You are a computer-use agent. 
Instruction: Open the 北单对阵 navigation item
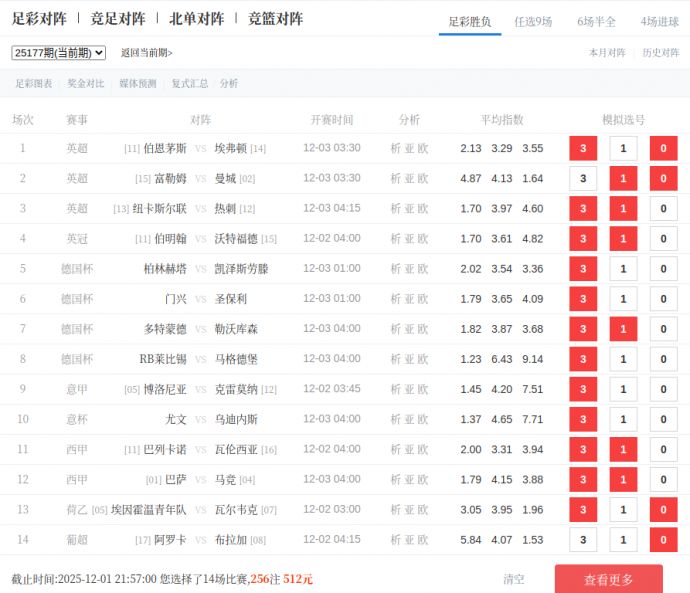pyautogui.click(x=196, y=19)
